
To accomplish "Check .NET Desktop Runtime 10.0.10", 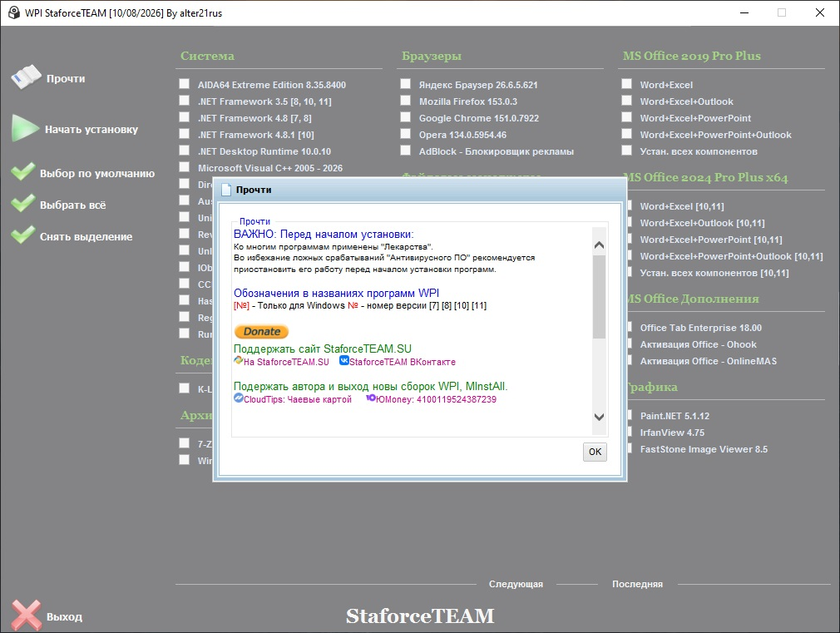I will tap(185, 150).
